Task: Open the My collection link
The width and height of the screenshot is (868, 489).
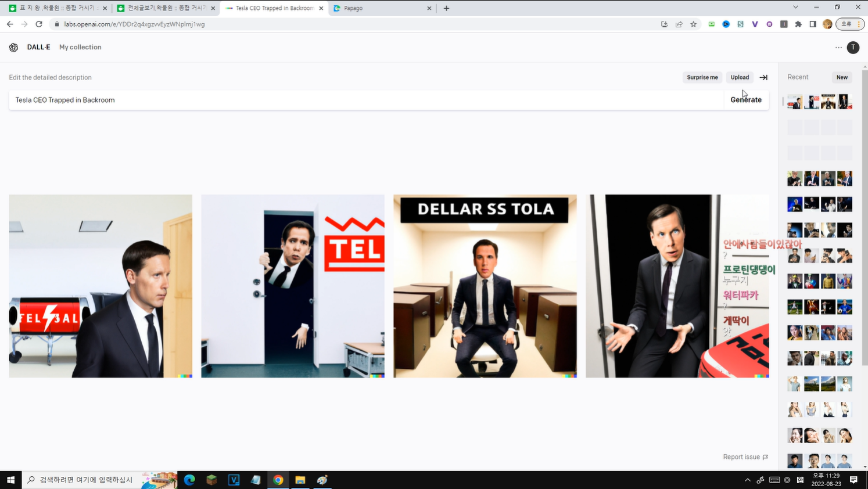Action: click(x=80, y=48)
